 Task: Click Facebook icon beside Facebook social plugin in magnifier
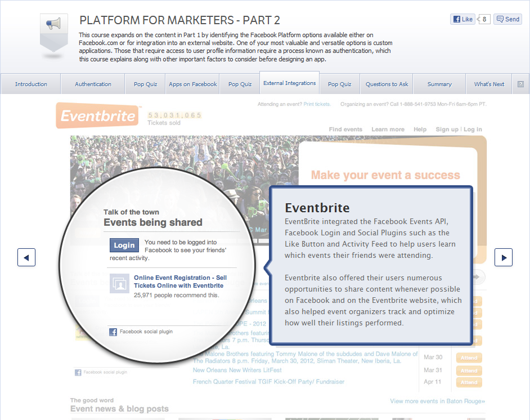[113, 332]
